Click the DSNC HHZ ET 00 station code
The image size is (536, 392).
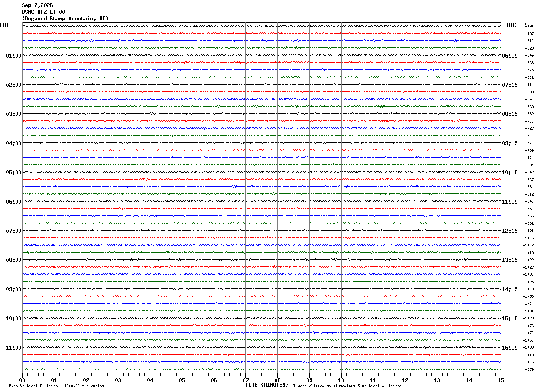point(43,12)
